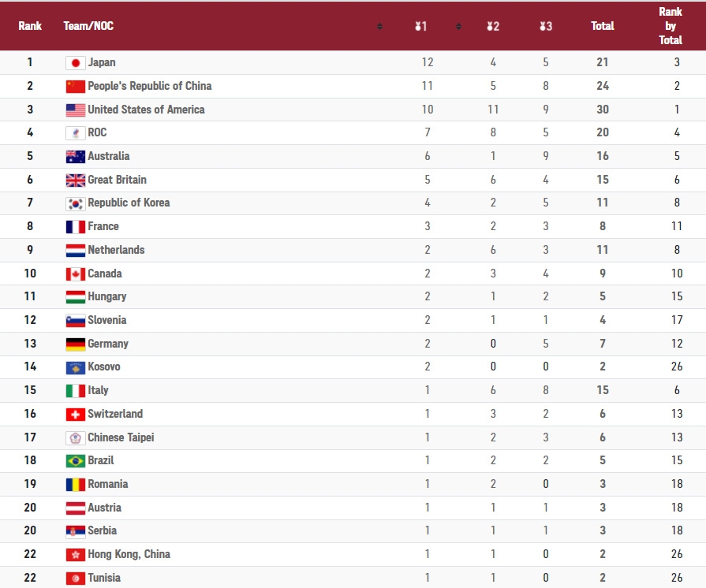Open the Australia team link
The image size is (706, 588).
109,156
